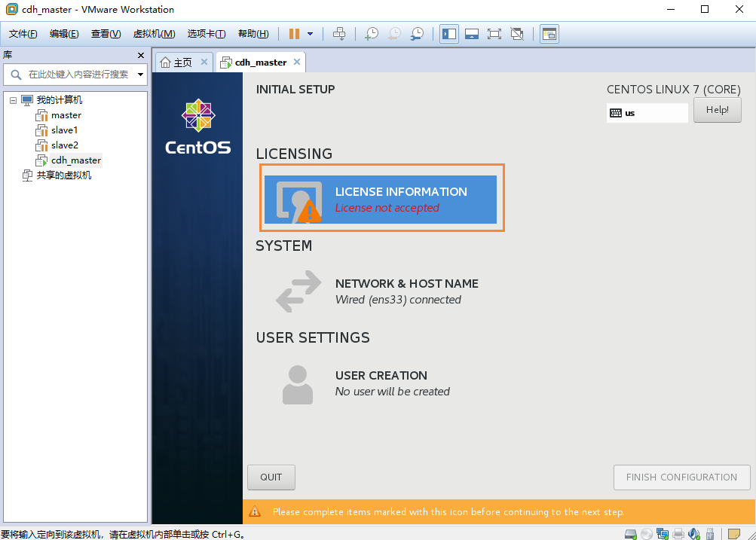Screen dimensions: 756x540
Task: Take a snapshot of this virtual machine
Action: (372, 34)
